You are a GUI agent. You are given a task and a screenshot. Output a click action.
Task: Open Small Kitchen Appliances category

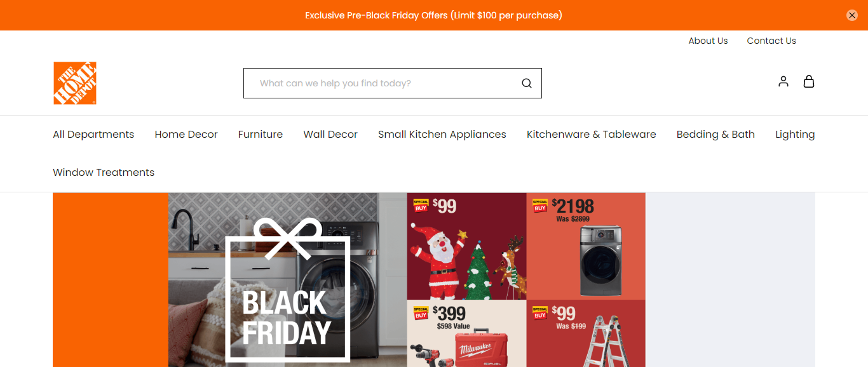pyautogui.click(x=442, y=135)
